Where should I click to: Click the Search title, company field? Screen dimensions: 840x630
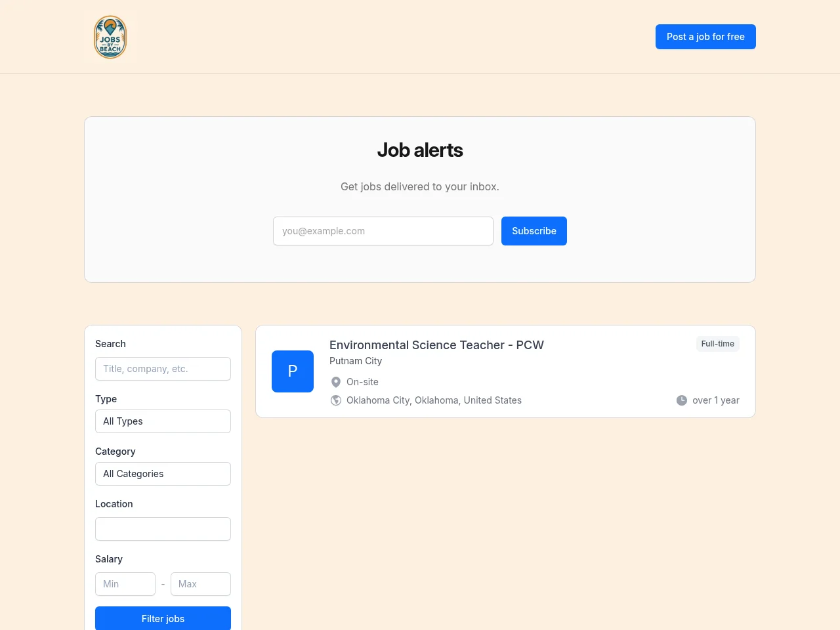pyautogui.click(x=163, y=369)
